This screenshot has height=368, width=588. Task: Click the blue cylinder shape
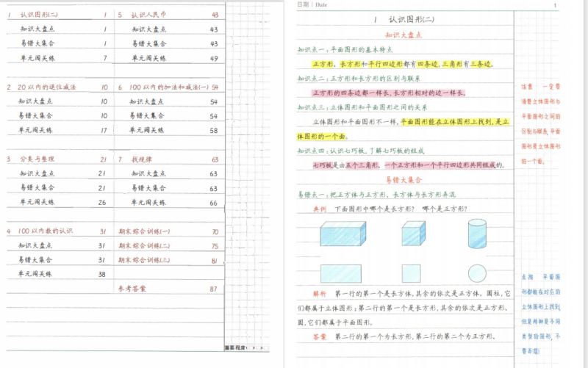pyautogui.click(x=477, y=234)
